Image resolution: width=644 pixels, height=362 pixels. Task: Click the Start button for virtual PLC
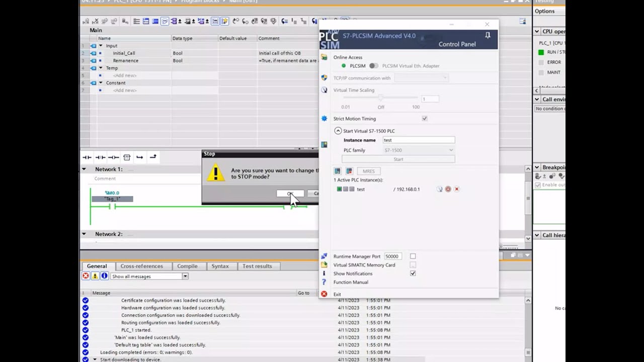point(398,159)
